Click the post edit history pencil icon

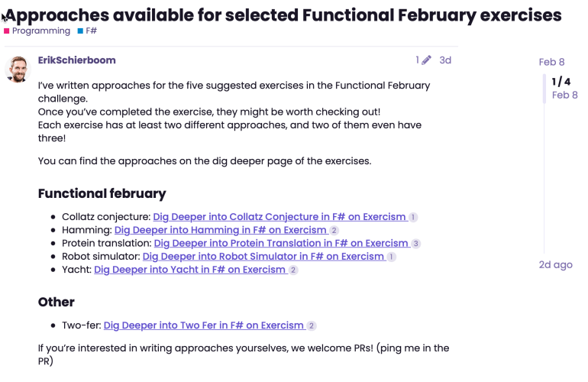click(425, 60)
